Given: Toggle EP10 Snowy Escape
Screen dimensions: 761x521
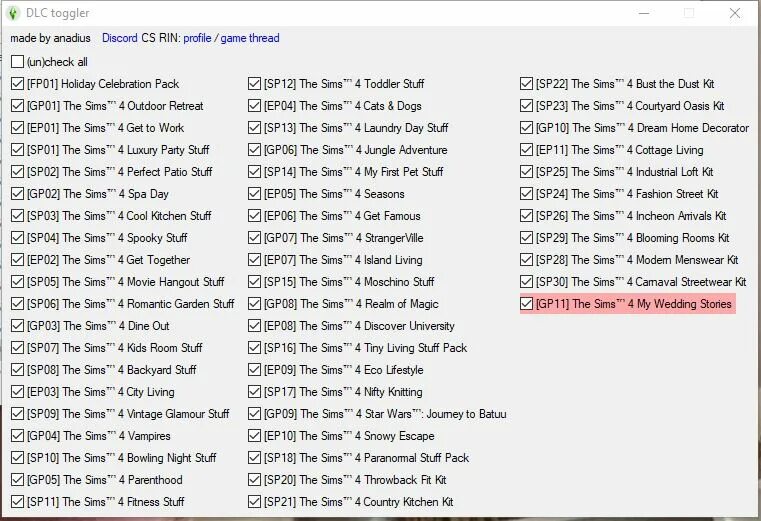Looking at the screenshot, I should (254, 436).
